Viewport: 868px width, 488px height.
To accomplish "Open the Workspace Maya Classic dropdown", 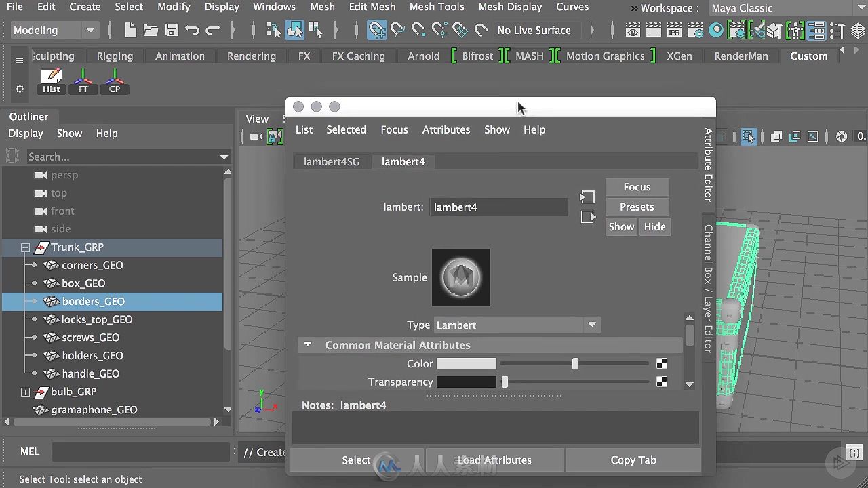I will click(x=788, y=8).
